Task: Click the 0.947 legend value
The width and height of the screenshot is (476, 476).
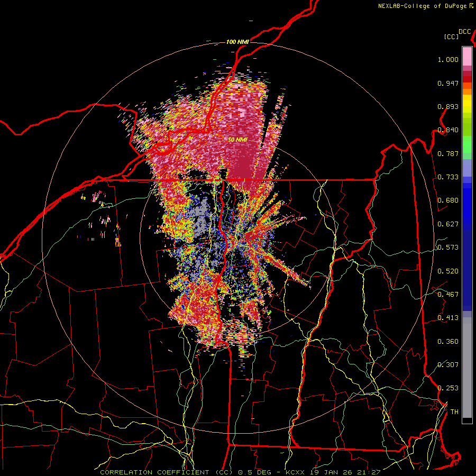Action: (x=448, y=83)
